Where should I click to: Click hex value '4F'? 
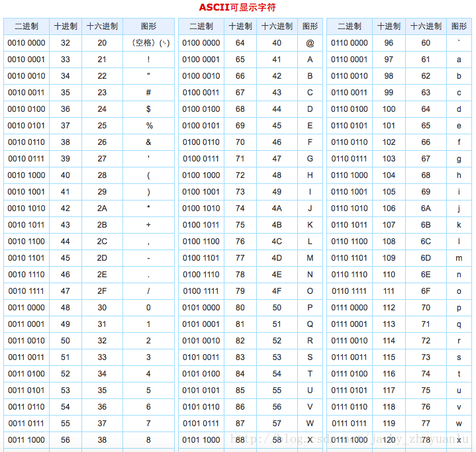277,291
